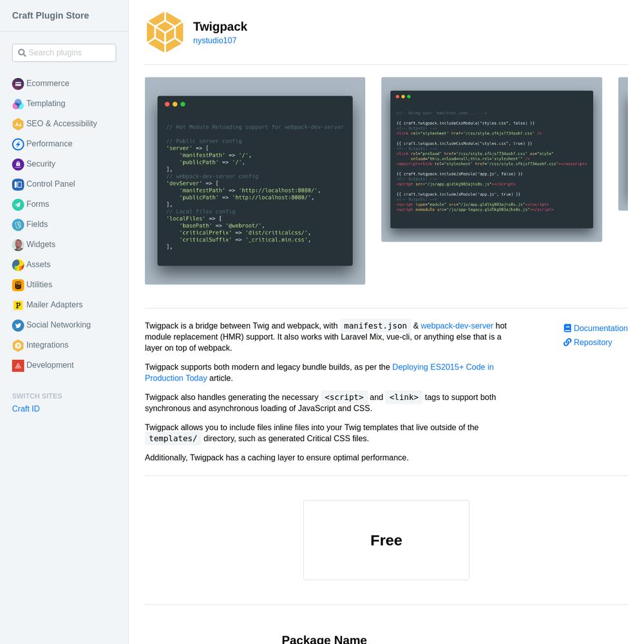This screenshot has width=644, height=644.
Task: Click the search magnifier icon
Action: [x=22, y=53]
